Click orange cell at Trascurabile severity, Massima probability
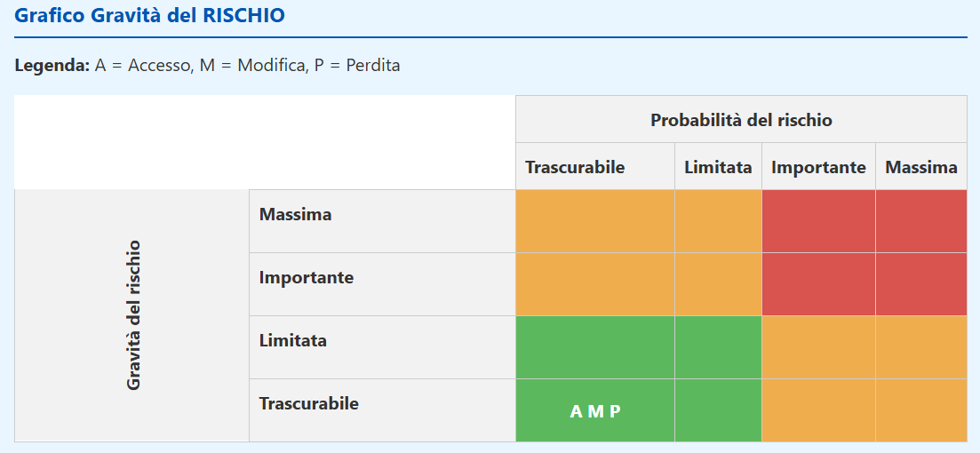Viewport: 980px width, 453px height. click(x=921, y=410)
